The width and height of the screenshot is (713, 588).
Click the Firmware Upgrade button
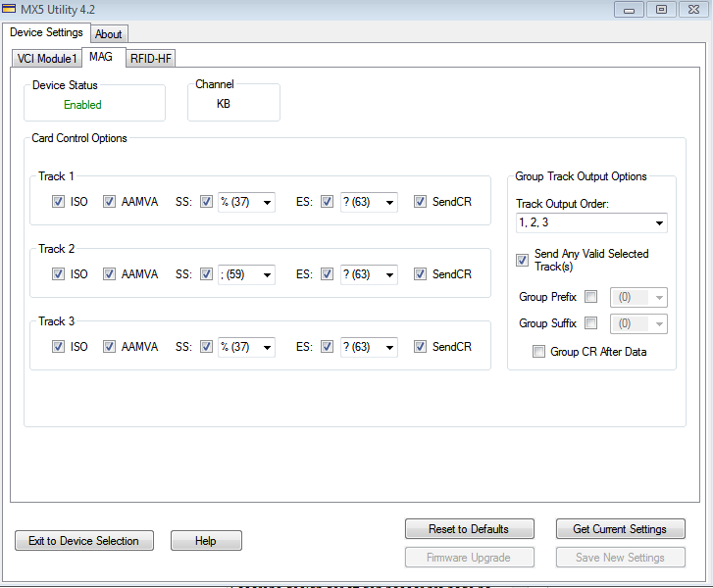(x=469, y=557)
